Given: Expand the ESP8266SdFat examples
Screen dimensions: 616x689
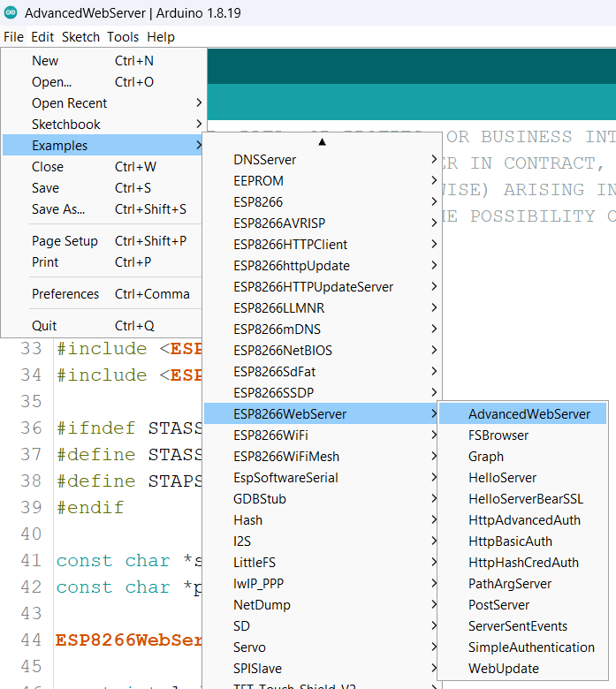Looking at the screenshot, I should pos(322,371).
